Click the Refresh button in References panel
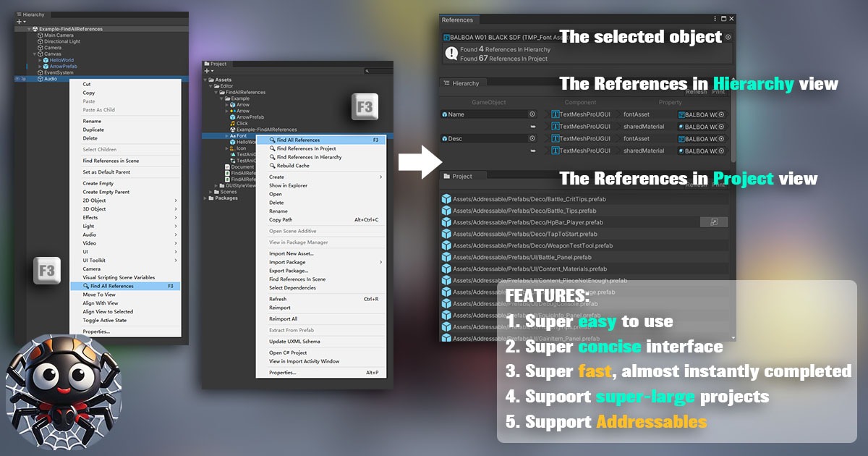The height and width of the screenshot is (456, 868). pos(697,92)
